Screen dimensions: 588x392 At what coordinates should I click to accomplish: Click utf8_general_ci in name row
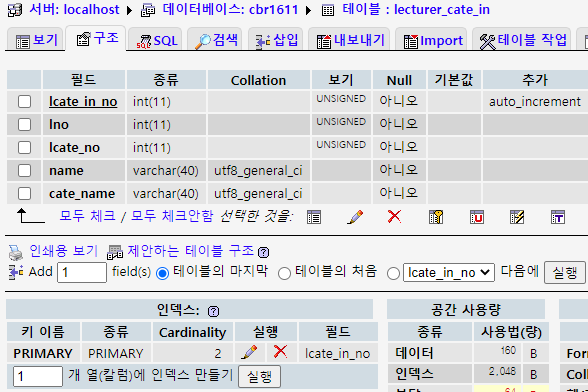(258, 171)
